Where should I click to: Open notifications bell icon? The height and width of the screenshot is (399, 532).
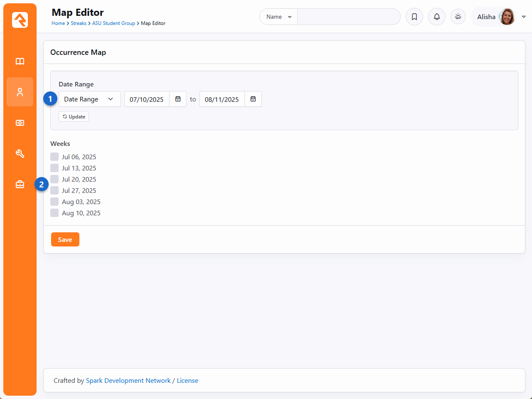point(437,17)
